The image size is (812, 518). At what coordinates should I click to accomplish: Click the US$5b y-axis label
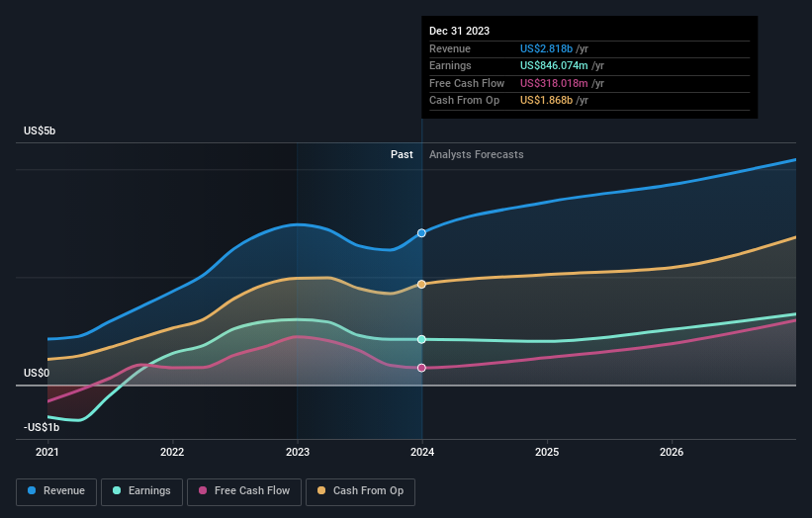point(40,130)
